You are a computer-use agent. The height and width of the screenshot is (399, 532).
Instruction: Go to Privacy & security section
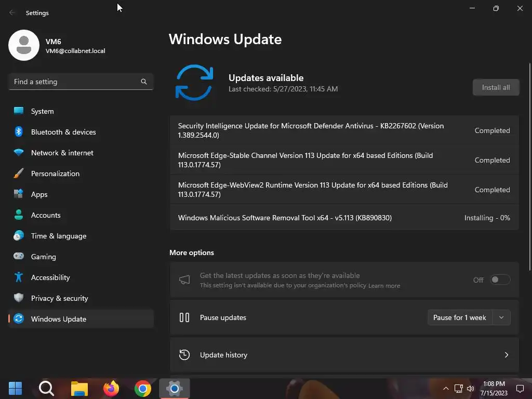coord(81,298)
